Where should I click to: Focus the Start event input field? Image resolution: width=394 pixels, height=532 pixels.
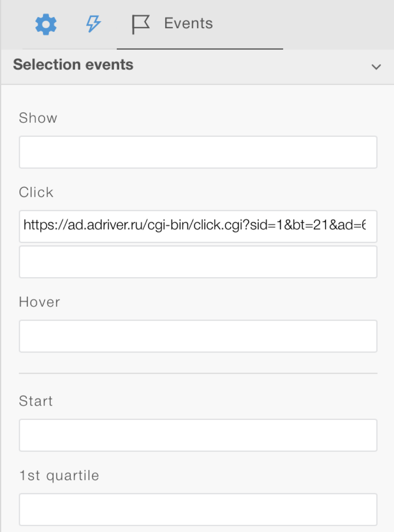coord(198,435)
